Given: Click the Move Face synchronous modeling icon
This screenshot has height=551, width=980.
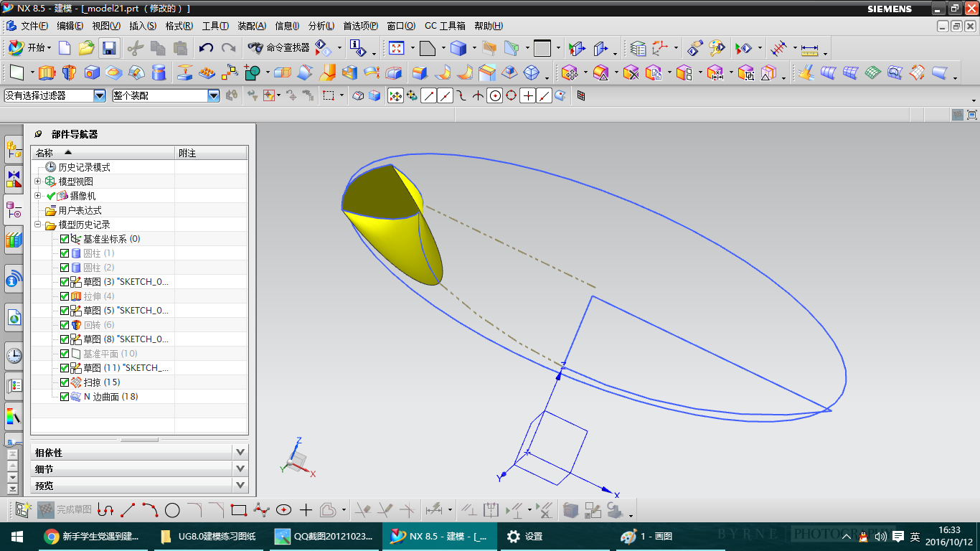Looking at the screenshot, I should (x=570, y=72).
